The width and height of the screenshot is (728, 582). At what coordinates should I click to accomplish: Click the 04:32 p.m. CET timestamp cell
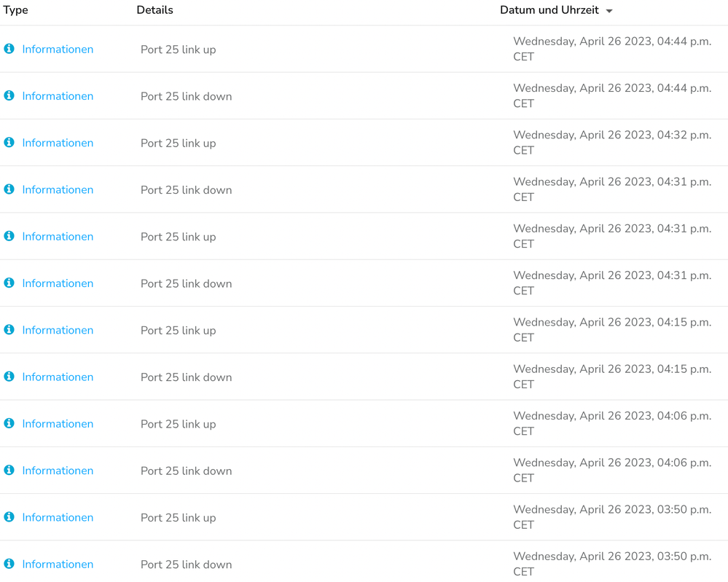click(x=612, y=143)
